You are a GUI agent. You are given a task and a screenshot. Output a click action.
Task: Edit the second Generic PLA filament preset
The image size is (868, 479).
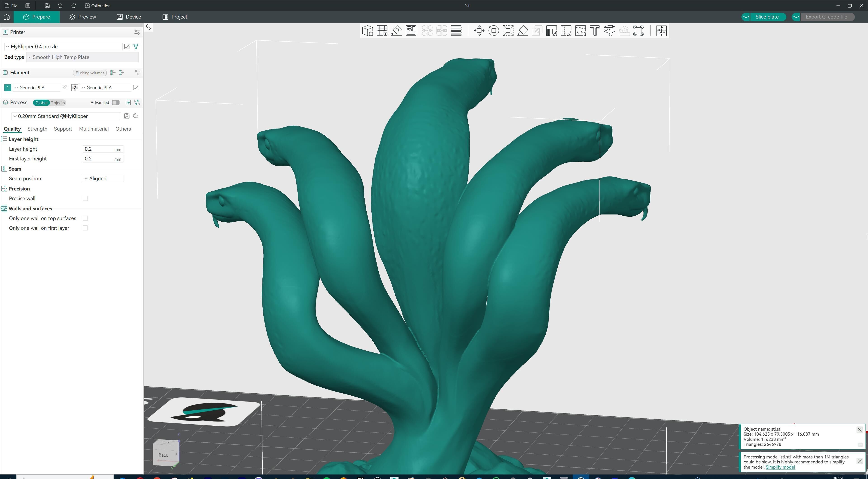coord(135,88)
